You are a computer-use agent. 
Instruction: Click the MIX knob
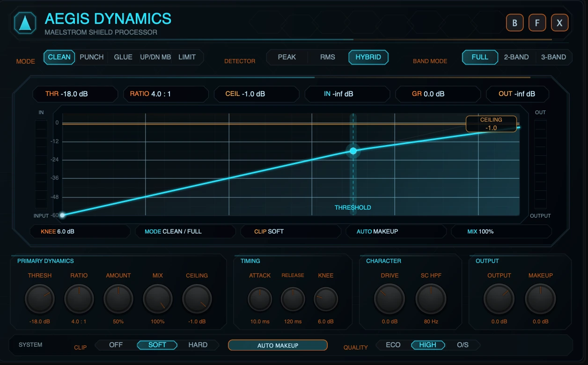pos(158,299)
